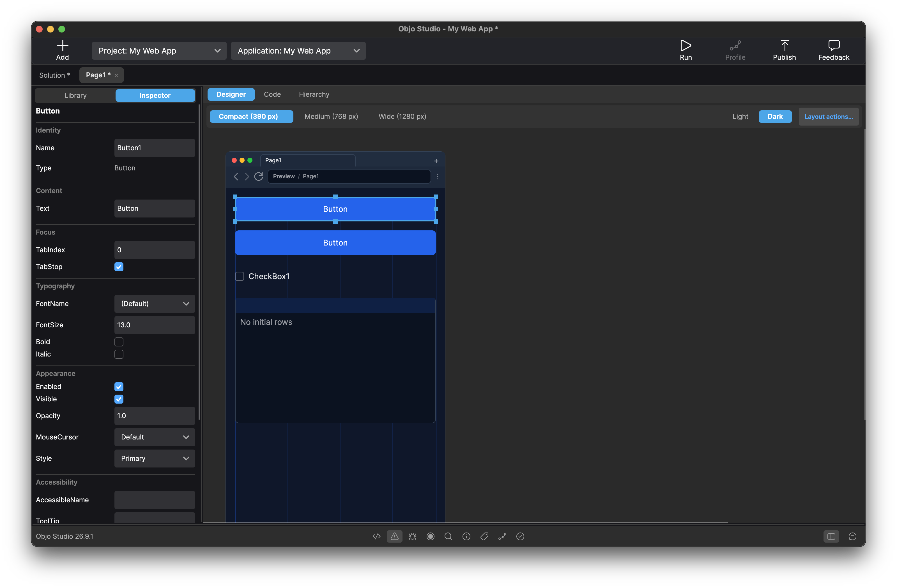The width and height of the screenshot is (897, 588).
Task: Toggle the sidebar panel icon at bottom right
Action: [x=831, y=536]
